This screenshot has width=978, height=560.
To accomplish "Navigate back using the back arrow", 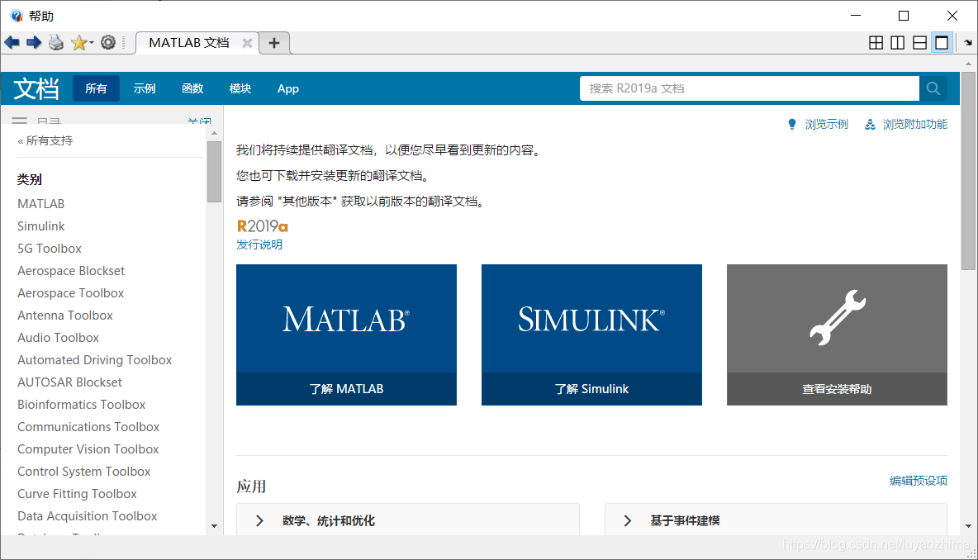I will tap(12, 42).
